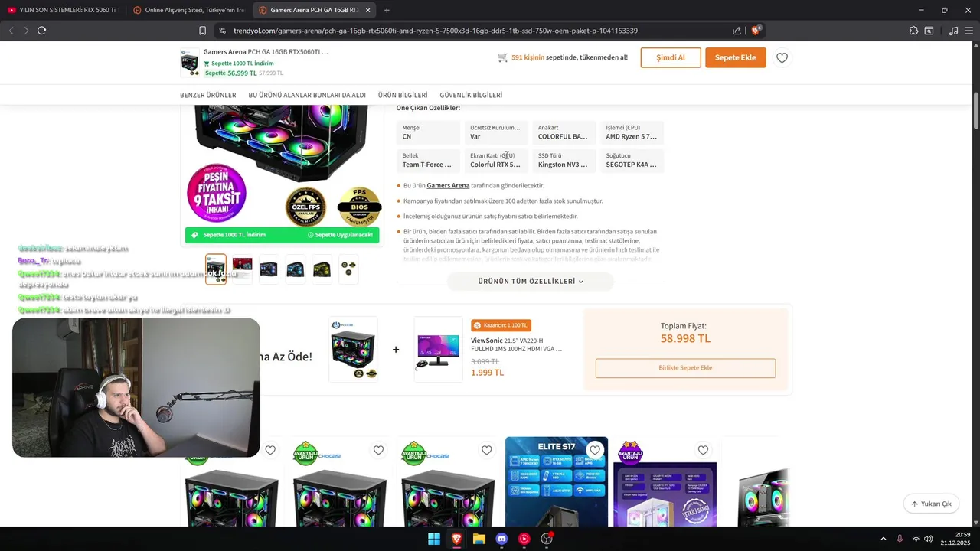
Task: Click the Yukarı Çık button
Action: pos(932,504)
